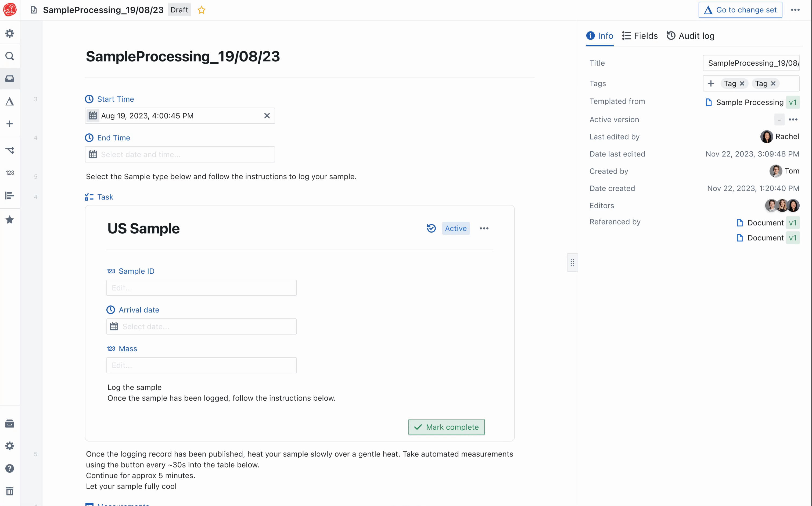Toggle the favorite star next to Draft
This screenshot has width=812, height=506.
pos(201,10)
